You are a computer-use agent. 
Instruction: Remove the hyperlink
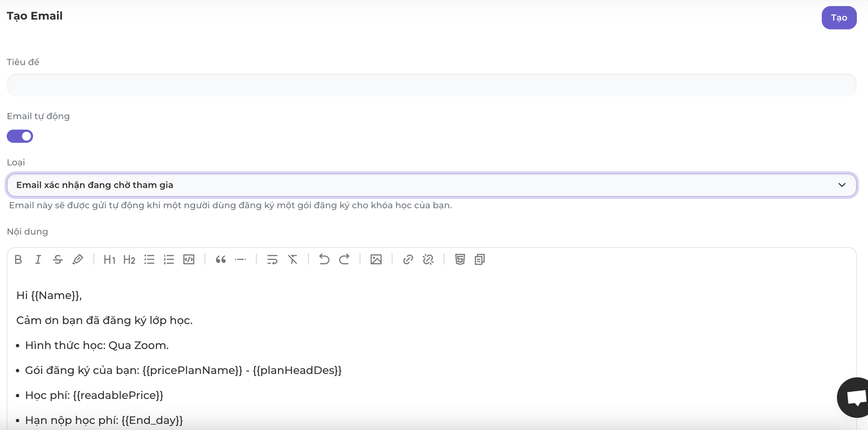coord(428,260)
